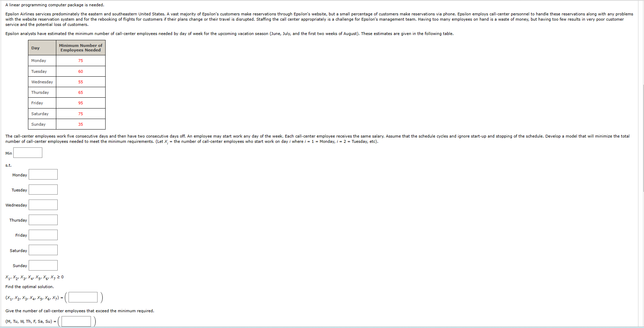Click the Min objective function input field
The height and width of the screenshot is (328, 644).
point(28,153)
